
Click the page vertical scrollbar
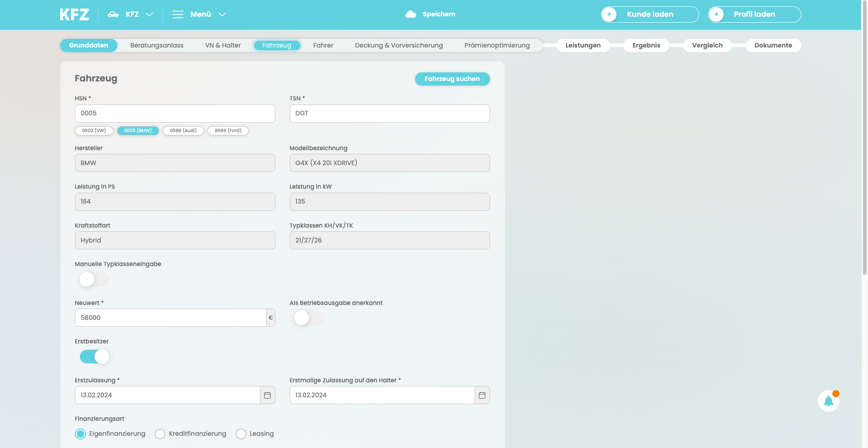click(865, 138)
